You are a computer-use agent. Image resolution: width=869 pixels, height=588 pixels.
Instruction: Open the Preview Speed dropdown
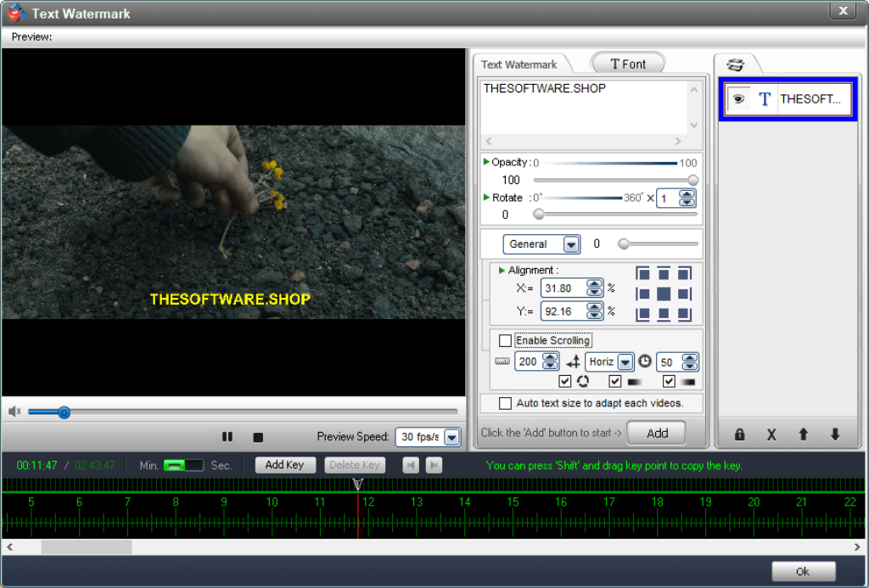click(x=452, y=437)
